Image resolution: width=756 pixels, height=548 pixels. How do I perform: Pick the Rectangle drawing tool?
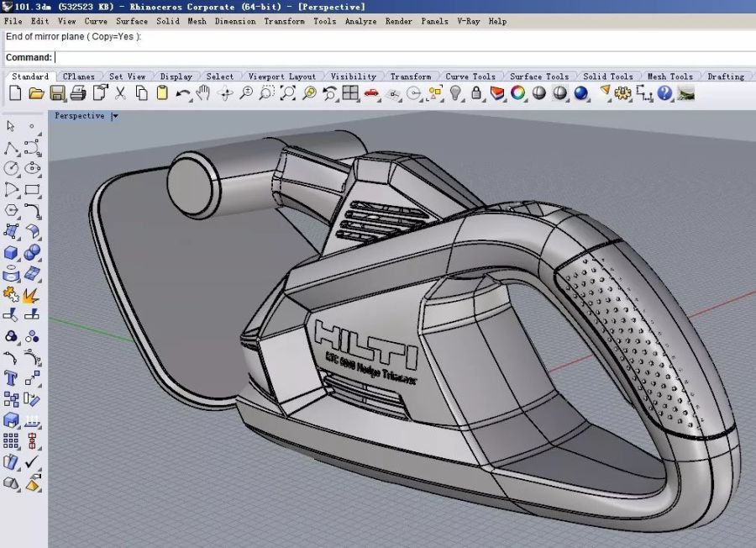coord(33,190)
